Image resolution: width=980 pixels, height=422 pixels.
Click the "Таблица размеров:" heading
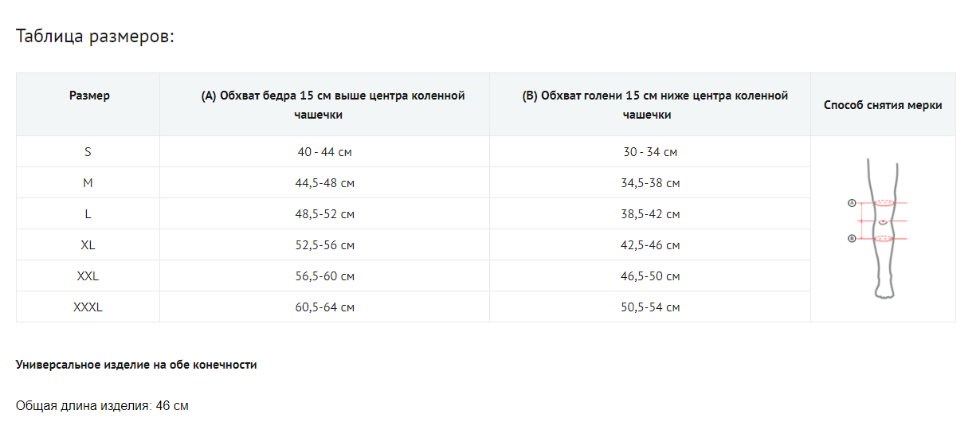pos(95,37)
